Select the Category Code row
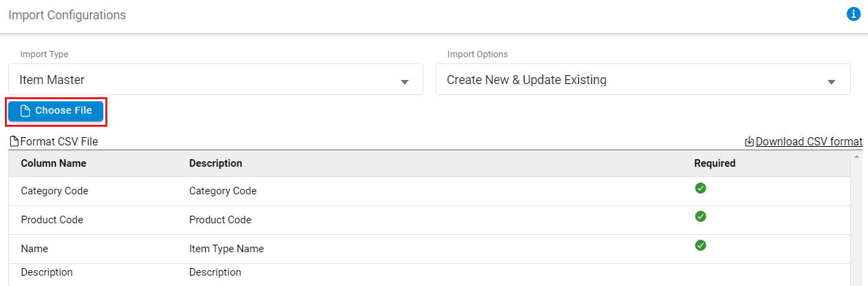The width and height of the screenshot is (868, 286). [54, 191]
